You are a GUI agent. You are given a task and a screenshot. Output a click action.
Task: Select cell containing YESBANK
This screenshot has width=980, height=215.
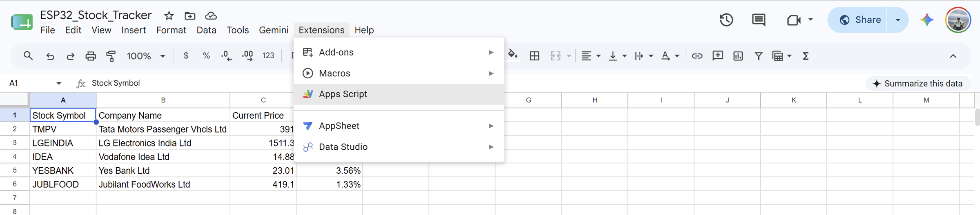tap(63, 171)
